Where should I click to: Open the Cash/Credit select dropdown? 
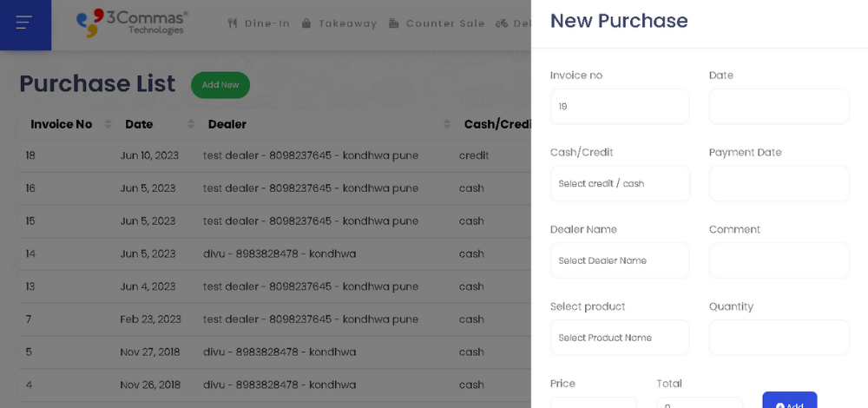620,184
